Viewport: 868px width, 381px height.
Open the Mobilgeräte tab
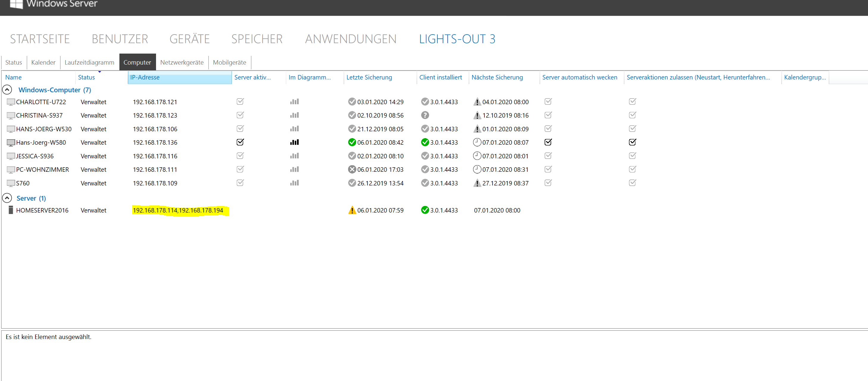pyautogui.click(x=230, y=62)
